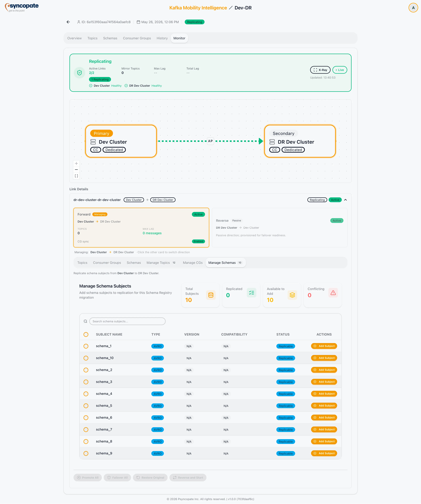Click the Restore Original button
Viewport: 421px width, 504px height.
(150, 478)
